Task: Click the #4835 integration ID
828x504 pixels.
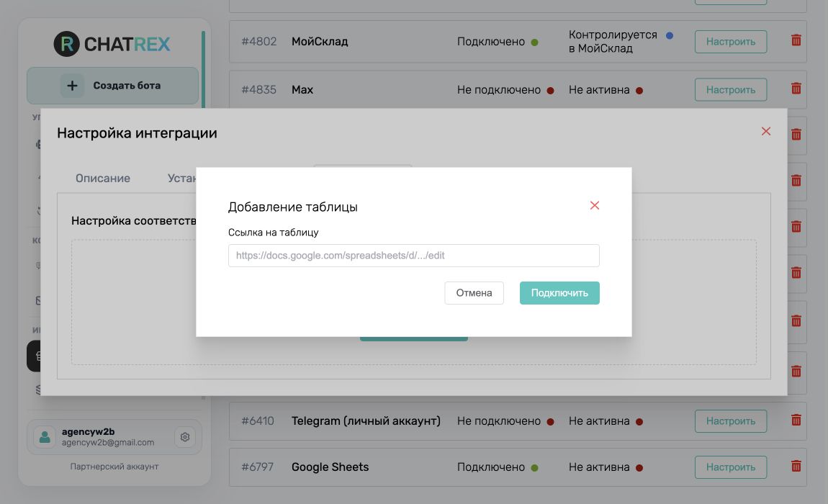Action: [x=258, y=90]
